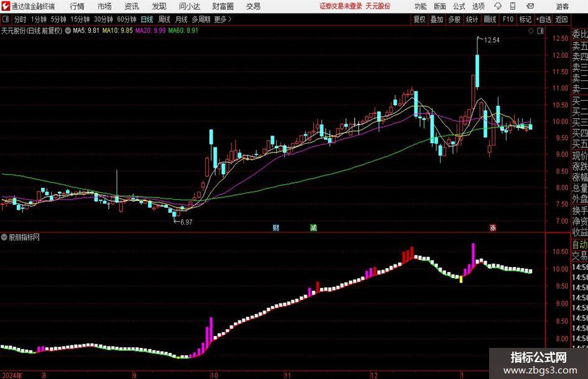
Task: Click the MA60: 9.91 label
Action: [x=184, y=30]
